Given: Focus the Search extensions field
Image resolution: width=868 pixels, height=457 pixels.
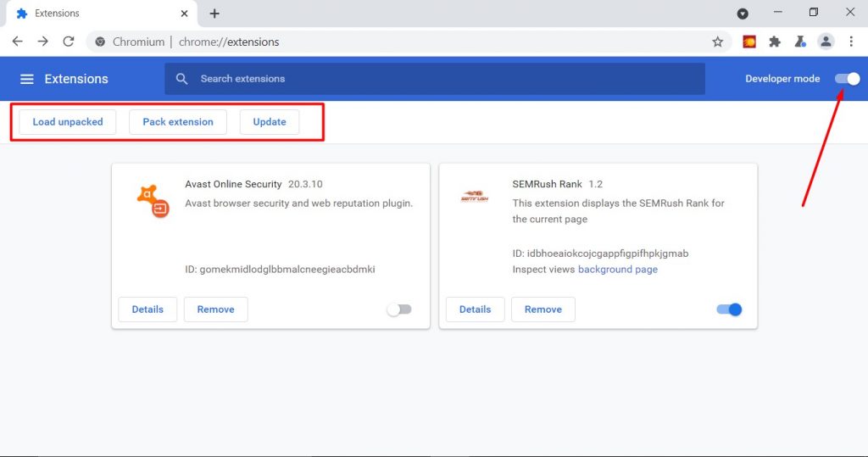Looking at the screenshot, I should (435, 79).
